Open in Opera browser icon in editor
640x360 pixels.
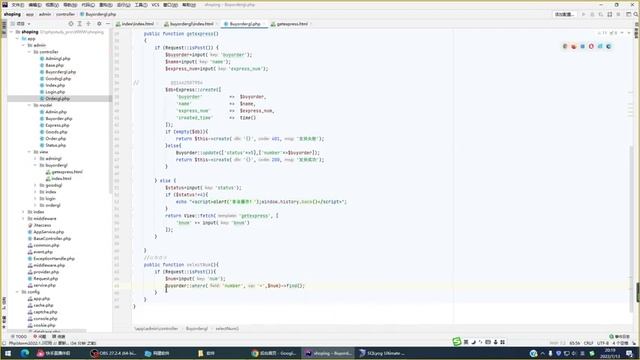click(x=591, y=47)
